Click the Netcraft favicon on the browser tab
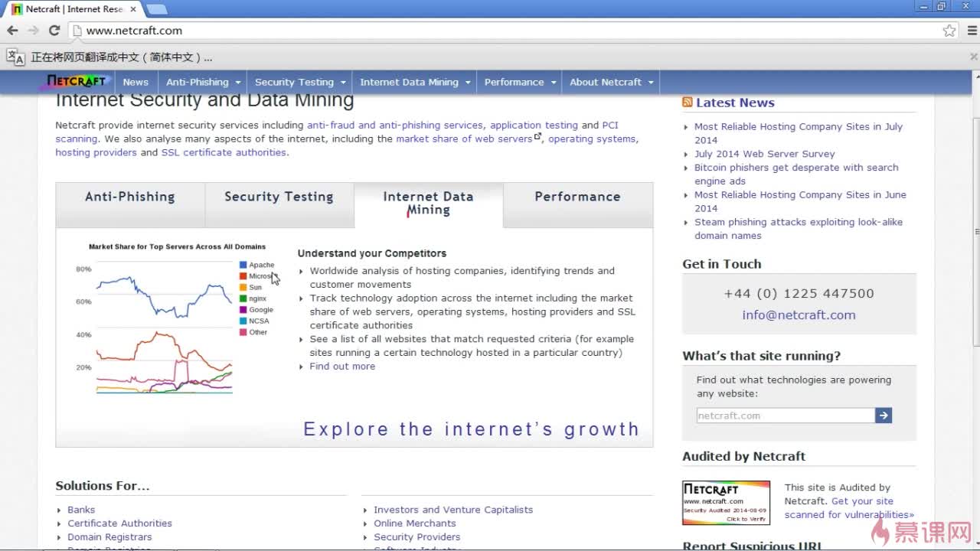Screen dimensions: 980x551 pyautogui.click(x=17, y=9)
